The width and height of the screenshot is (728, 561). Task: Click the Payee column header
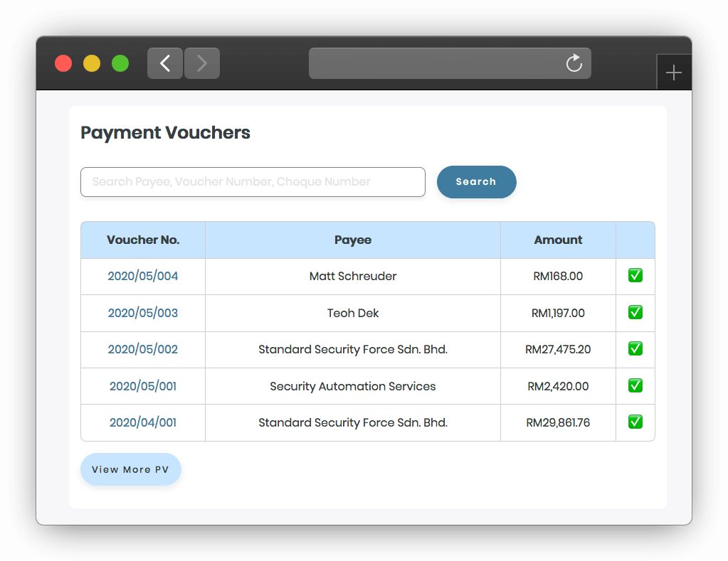pos(352,240)
